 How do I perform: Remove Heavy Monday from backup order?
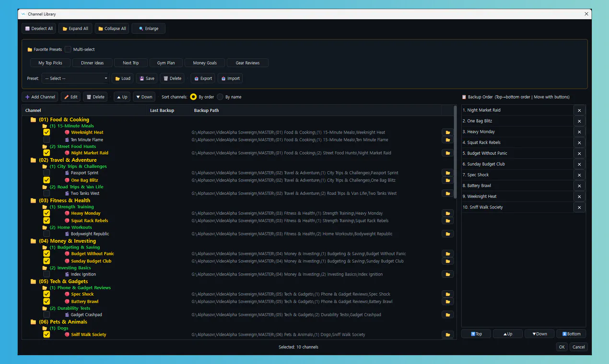[579, 132]
